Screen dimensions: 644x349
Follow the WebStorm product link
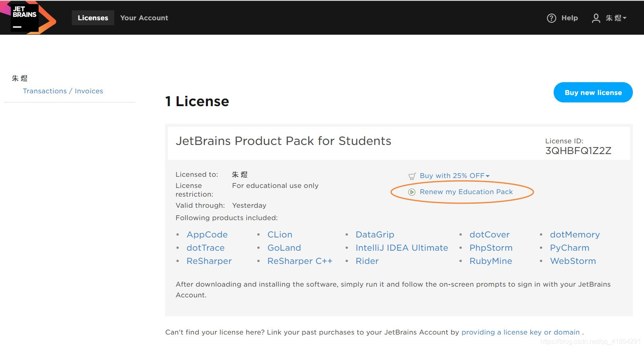coord(573,261)
